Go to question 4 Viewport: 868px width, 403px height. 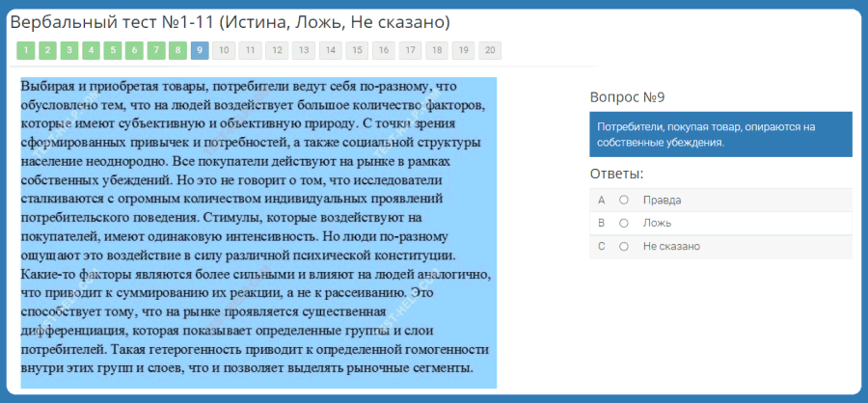point(91,50)
